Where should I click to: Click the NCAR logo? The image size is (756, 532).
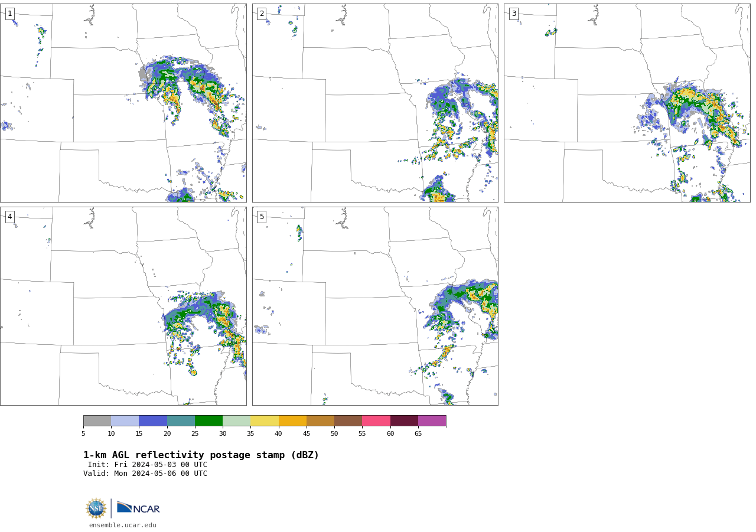click(138, 508)
